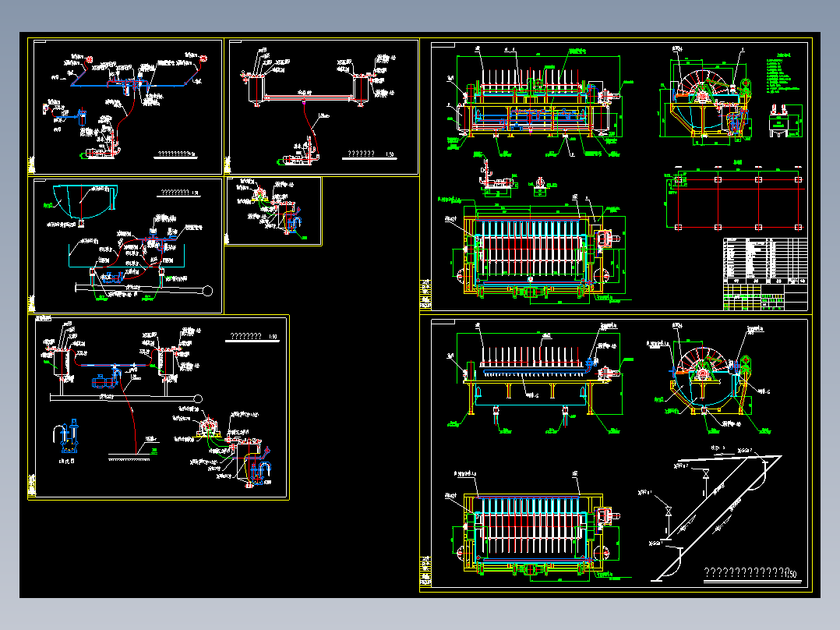Click the question-mark title next to the semicircular tank
Image resolution: width=840 pixels, height=630 pixels.
179,193
